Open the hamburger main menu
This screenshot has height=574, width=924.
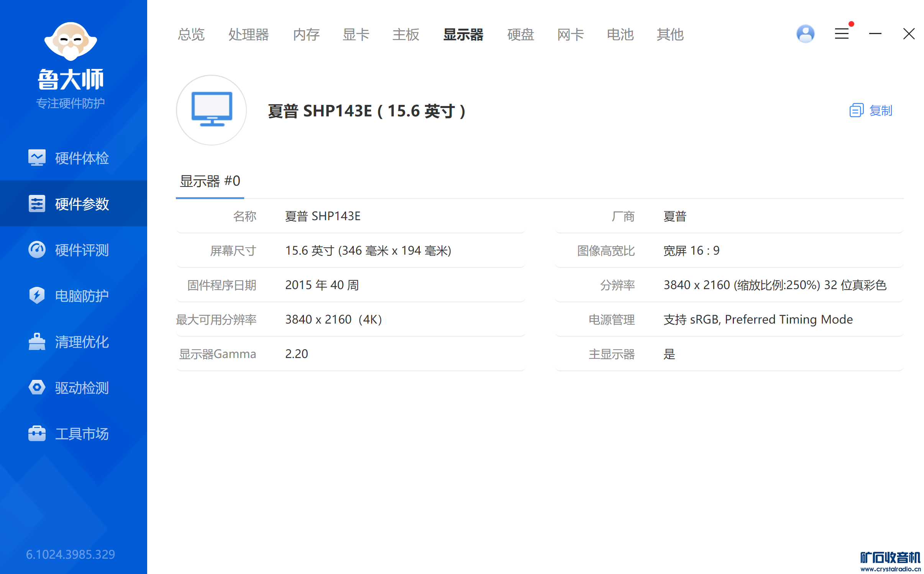[842, 34]
